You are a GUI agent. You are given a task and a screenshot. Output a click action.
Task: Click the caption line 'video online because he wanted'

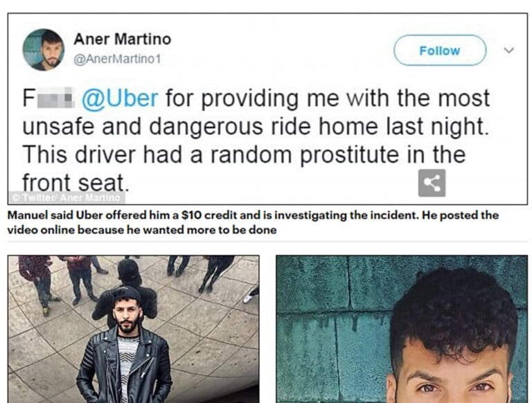pyautogui.click(x=142, y=230)
